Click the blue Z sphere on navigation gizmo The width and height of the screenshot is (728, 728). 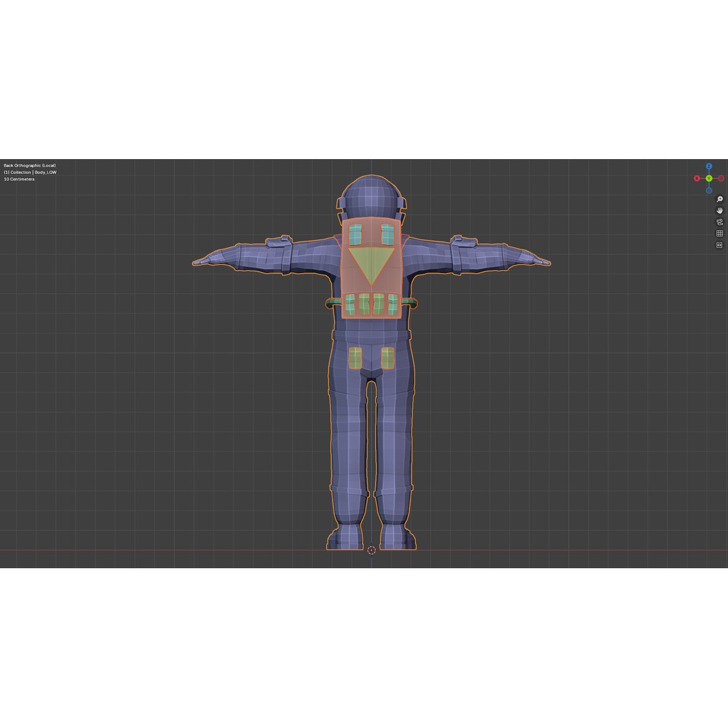tap(708, 166)
